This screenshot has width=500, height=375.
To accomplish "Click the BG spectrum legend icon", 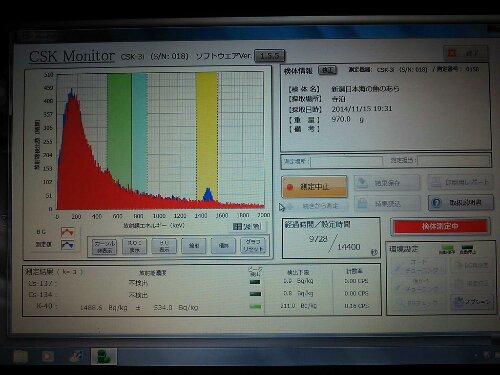I will [68, 232].
